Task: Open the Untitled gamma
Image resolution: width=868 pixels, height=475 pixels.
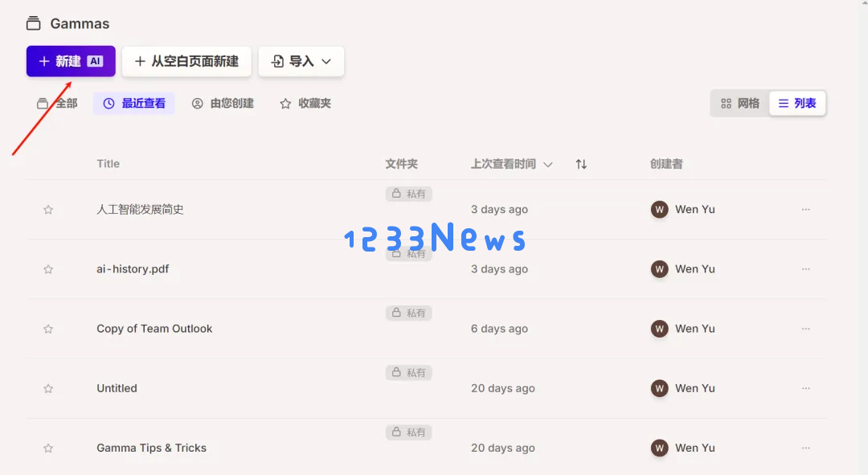Action: click(x=117, y=389)
